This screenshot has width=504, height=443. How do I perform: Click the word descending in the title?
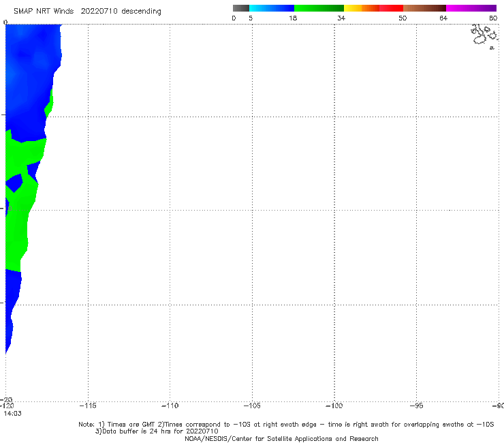tap(142, 12)
